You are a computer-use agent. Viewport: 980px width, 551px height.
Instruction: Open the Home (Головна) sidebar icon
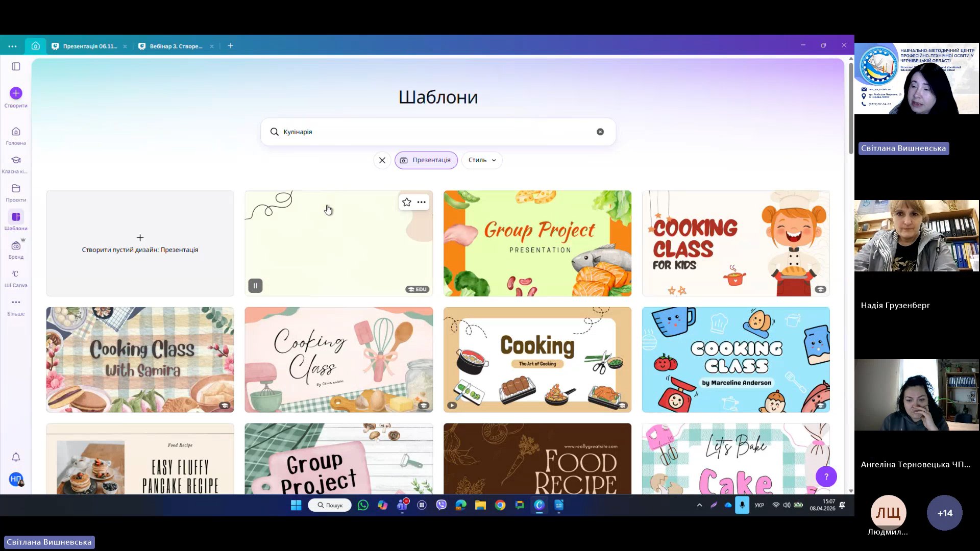pyautogui.click(x=16, y=132)
